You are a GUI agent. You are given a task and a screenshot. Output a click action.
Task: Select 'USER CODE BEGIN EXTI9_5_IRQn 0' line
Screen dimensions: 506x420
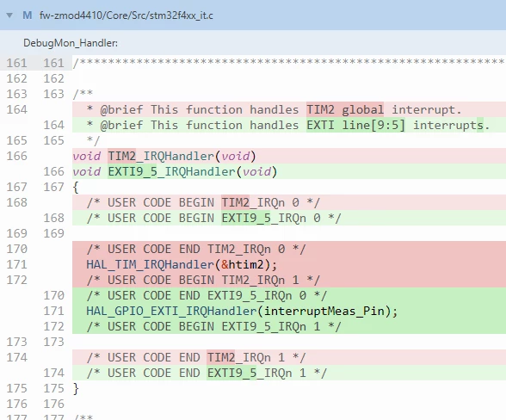click(x=289, y=218)
